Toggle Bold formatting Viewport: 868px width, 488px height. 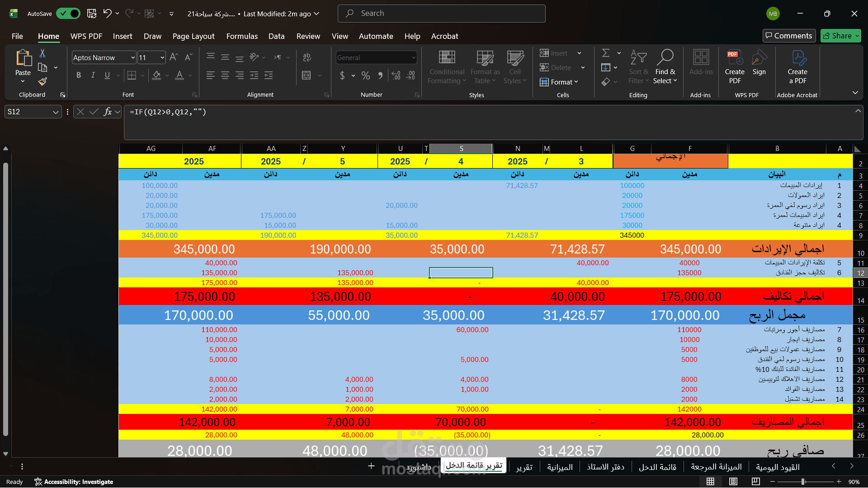[79, 75]
